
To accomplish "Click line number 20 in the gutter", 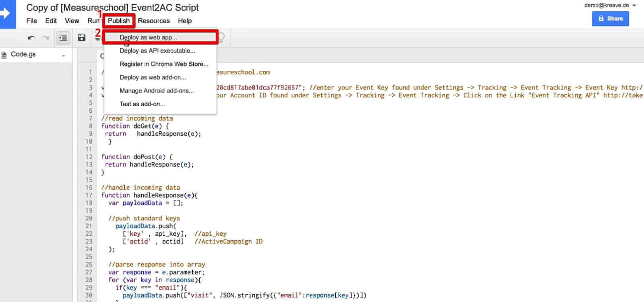I will tap(89, 218).
